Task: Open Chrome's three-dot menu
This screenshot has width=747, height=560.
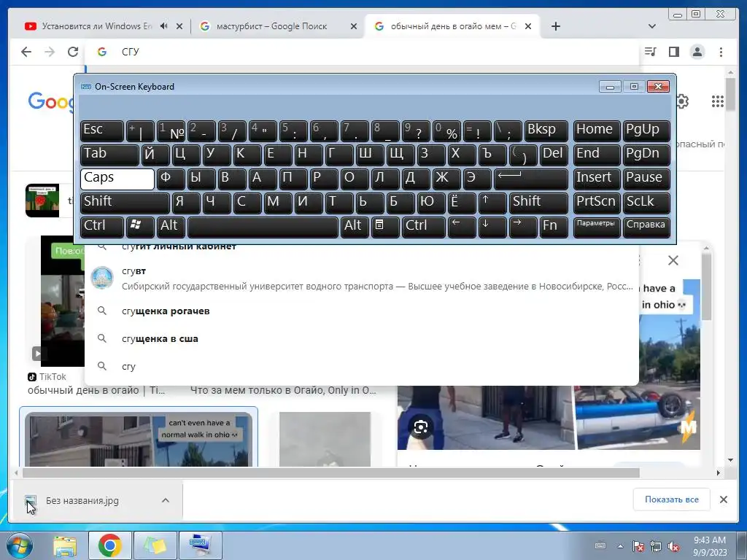Action: click(721, 52)
